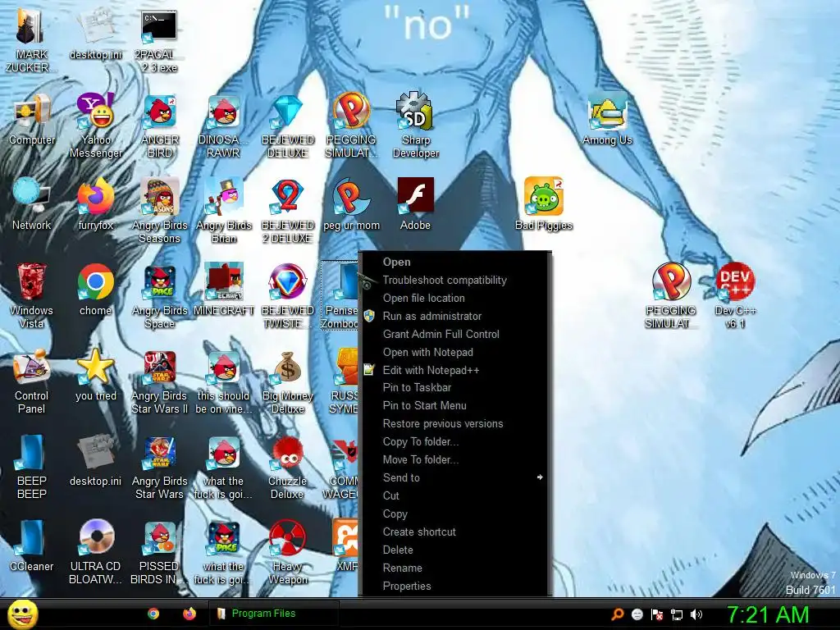Choose Troubleshoot compatibility in context menu
The height and width of the screenshot is (630, 840).
point(454,280)
